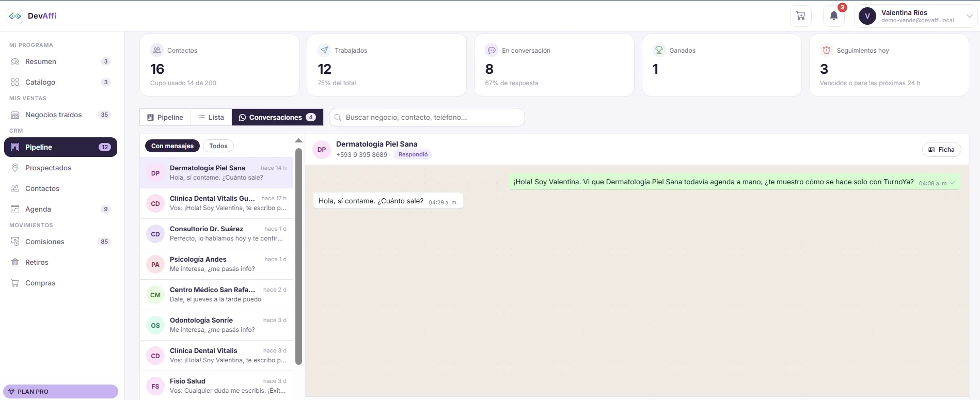Open Catálogo in the sidebar

pos(60,82)
